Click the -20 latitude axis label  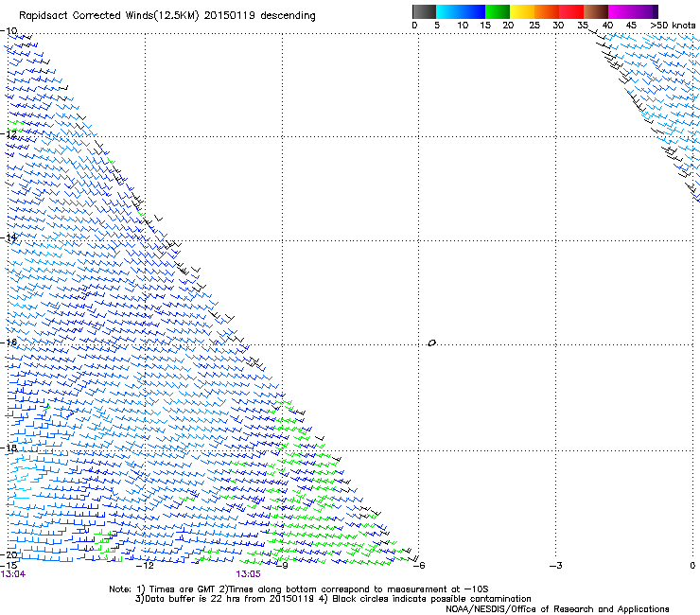coord(9,554)
